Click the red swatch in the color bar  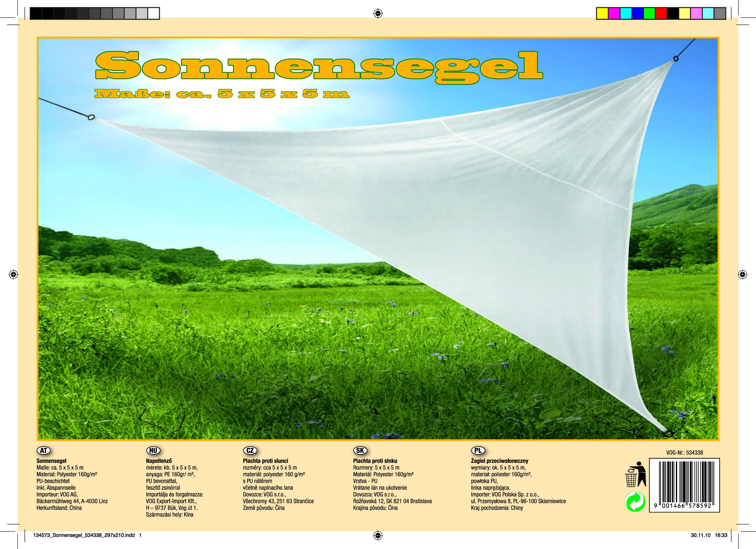tap(661, 14)
